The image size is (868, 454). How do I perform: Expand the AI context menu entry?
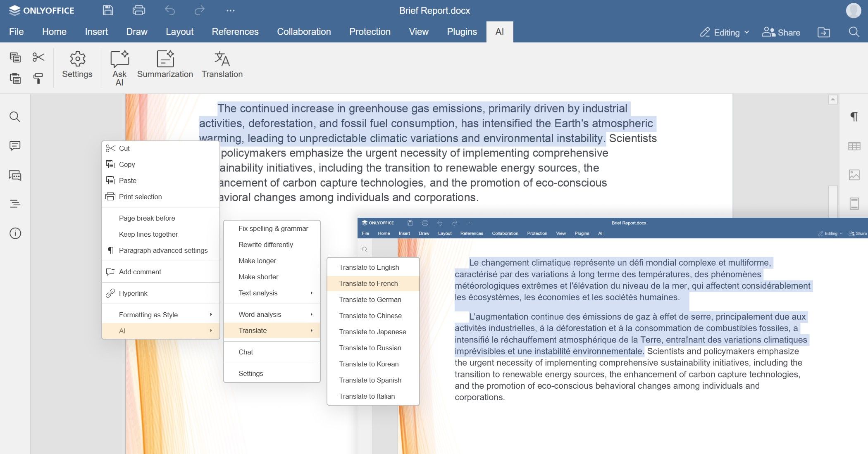(x=160, y=331)
